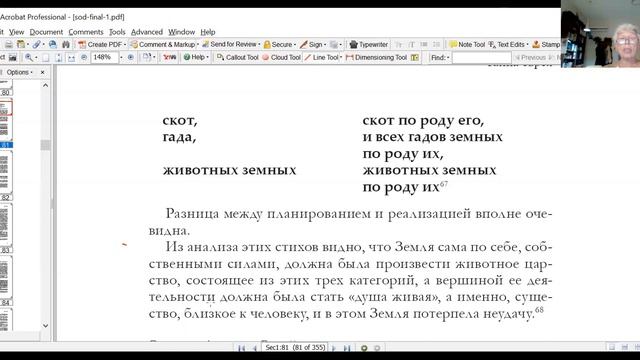Select the Line Tool

click(x=322, y=58)
